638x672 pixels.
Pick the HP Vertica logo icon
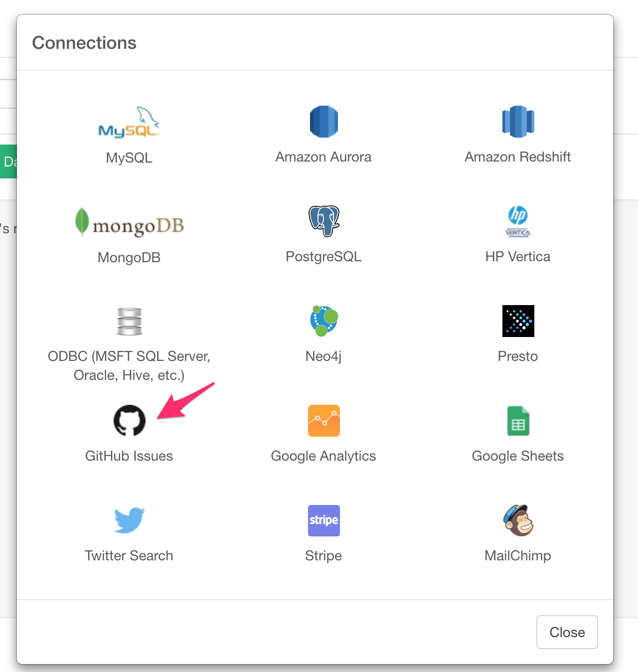(x=518, y=221)
